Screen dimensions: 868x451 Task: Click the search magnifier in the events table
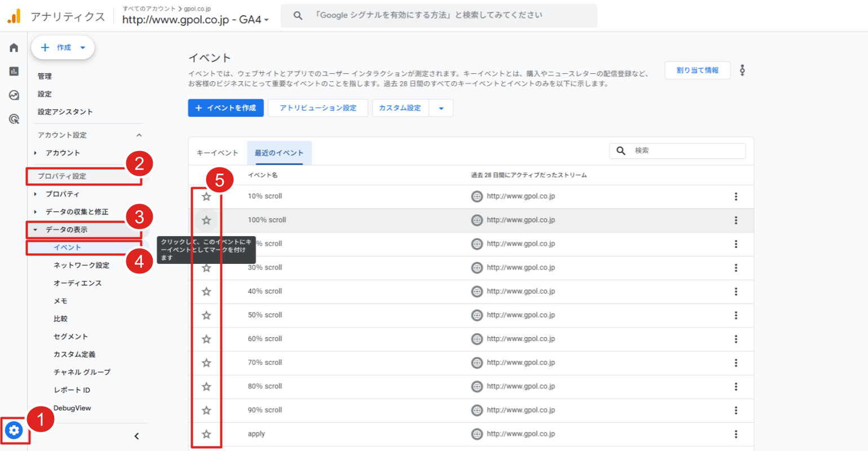pos(621,151)
